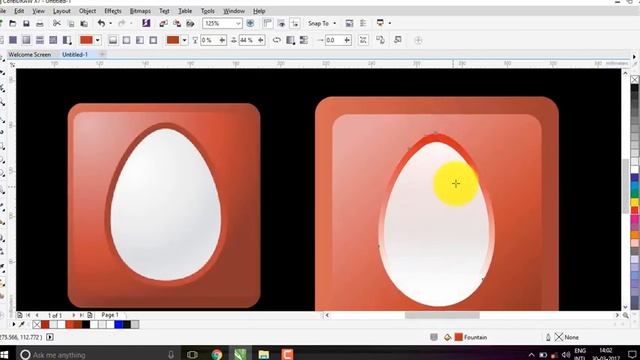Click the Application launcher icon
This screenshot has height=360, width=640.
tap(380, 23)
